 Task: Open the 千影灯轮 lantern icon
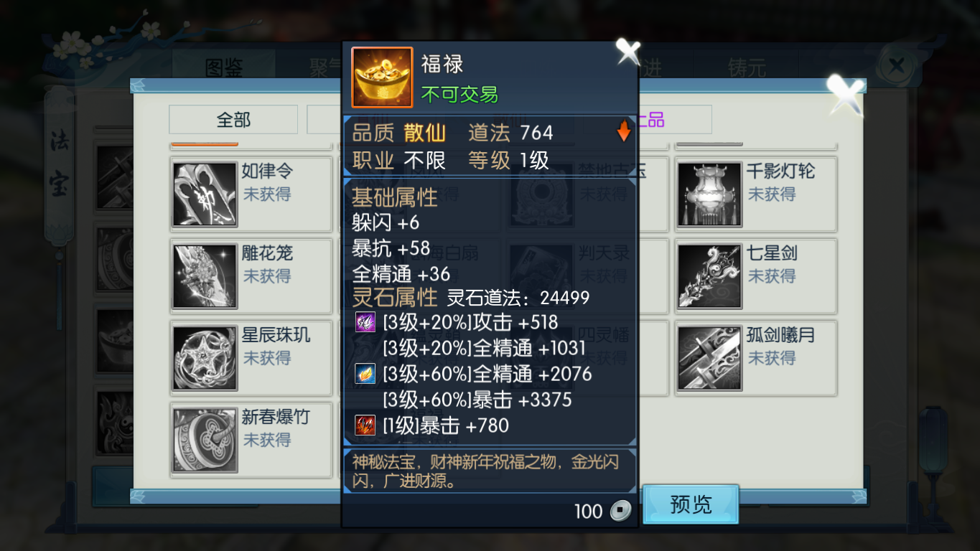click(x=709, y=194)
